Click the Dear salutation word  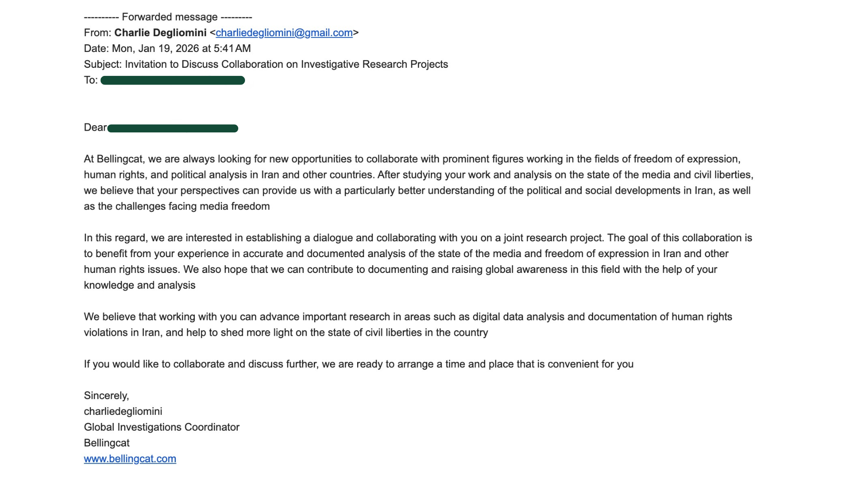pyautogui.click(x=95, y=128)
